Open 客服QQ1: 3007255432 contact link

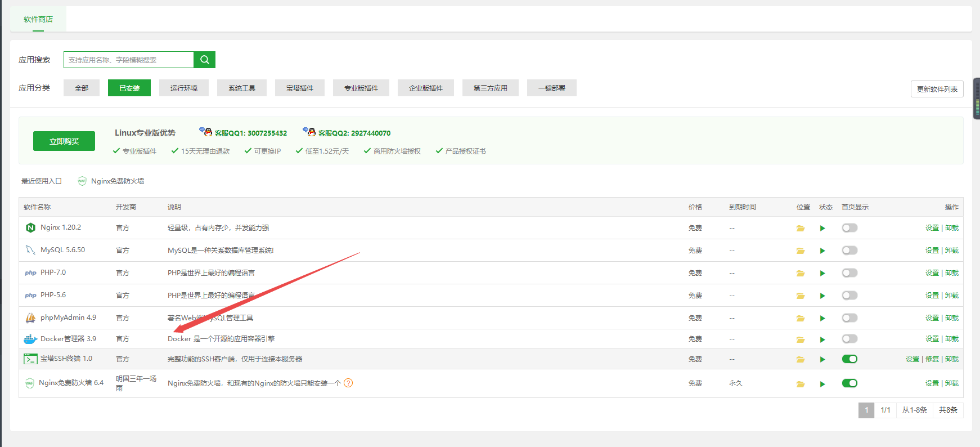250,133
